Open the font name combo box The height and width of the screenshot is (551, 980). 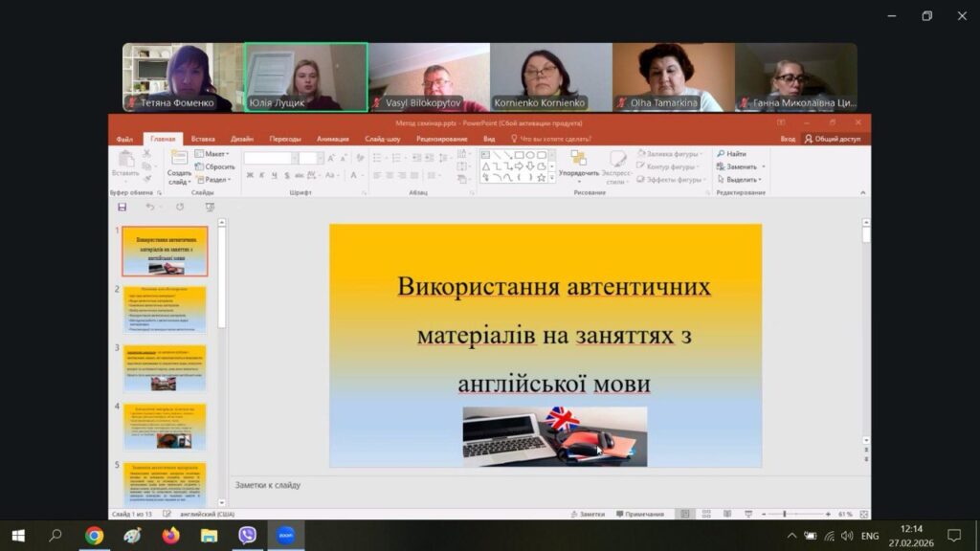coord(268,158)
